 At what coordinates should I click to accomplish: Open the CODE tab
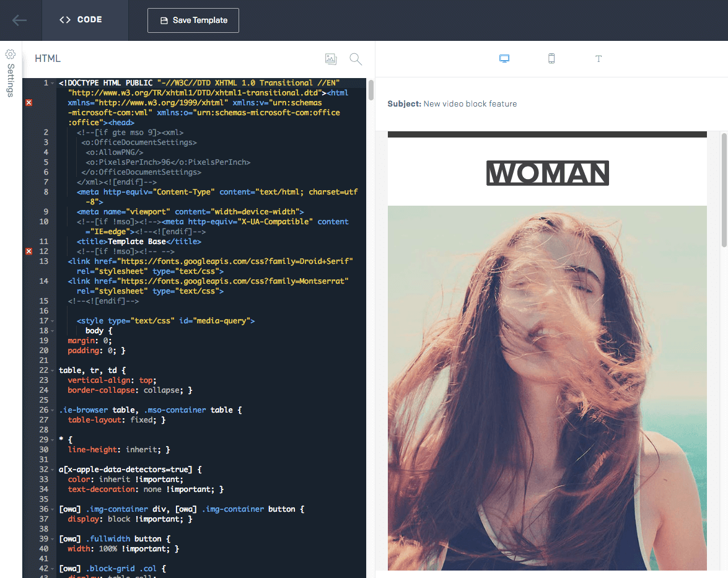click(x=85, y=20)
